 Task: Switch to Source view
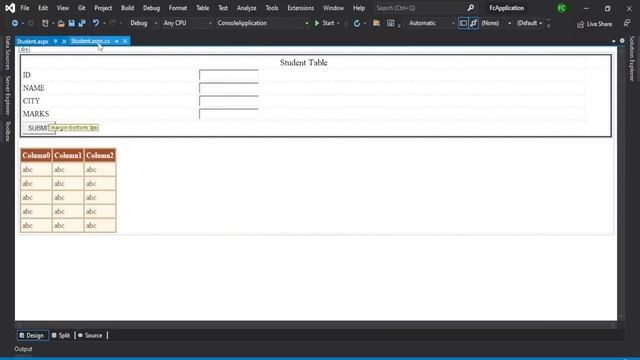[91, 336]
